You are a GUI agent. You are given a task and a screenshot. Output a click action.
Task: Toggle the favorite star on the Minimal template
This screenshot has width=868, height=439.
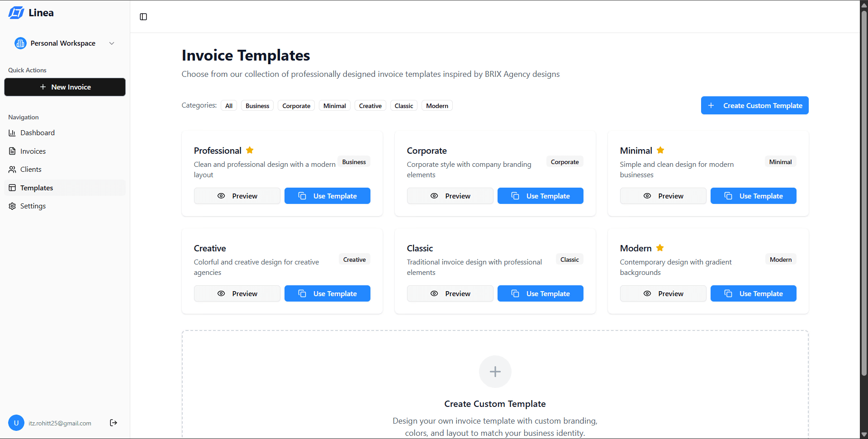pyautogui.click(x=660, y=150)
